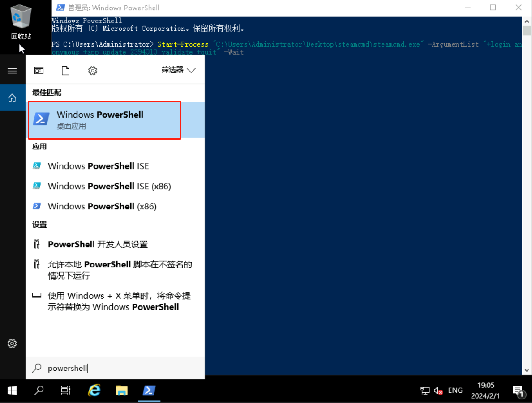Screen dimensions: 532x403
Task: Expand the 筛选器 filter dropdown
Action: 179,70
